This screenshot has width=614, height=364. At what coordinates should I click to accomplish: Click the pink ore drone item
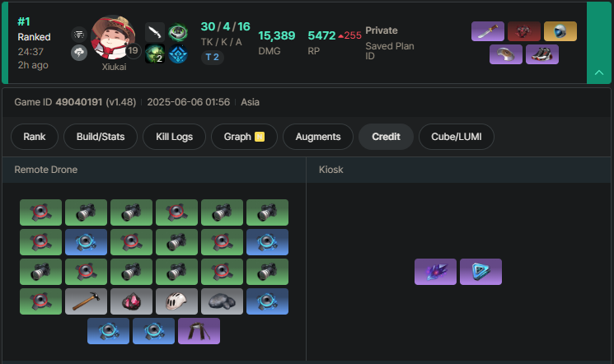(x=131, y=301)
